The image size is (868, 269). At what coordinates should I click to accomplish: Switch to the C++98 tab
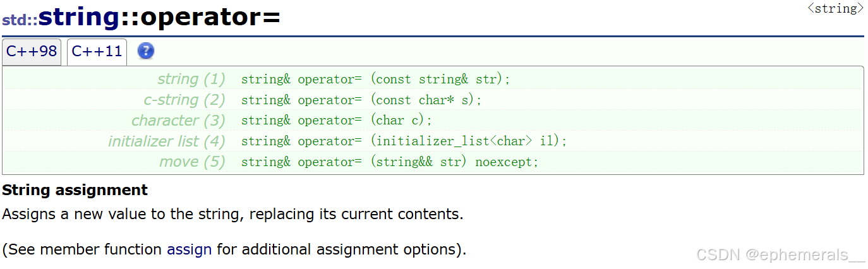(x=32, y=52)
